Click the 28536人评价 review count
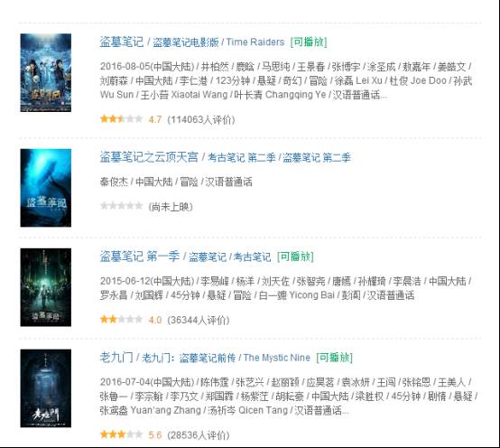500x448 pixels. pos(199,435)
